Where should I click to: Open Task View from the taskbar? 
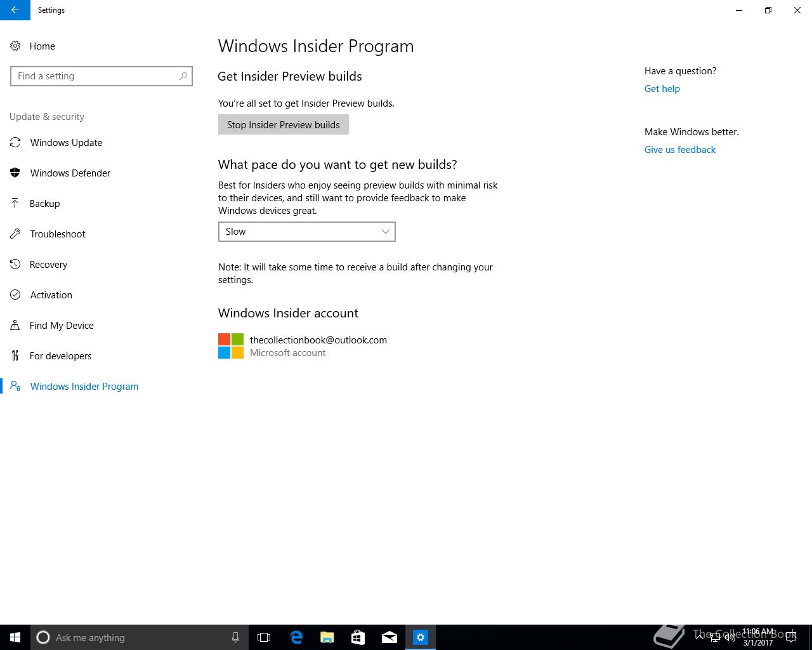tap(264, 637)
